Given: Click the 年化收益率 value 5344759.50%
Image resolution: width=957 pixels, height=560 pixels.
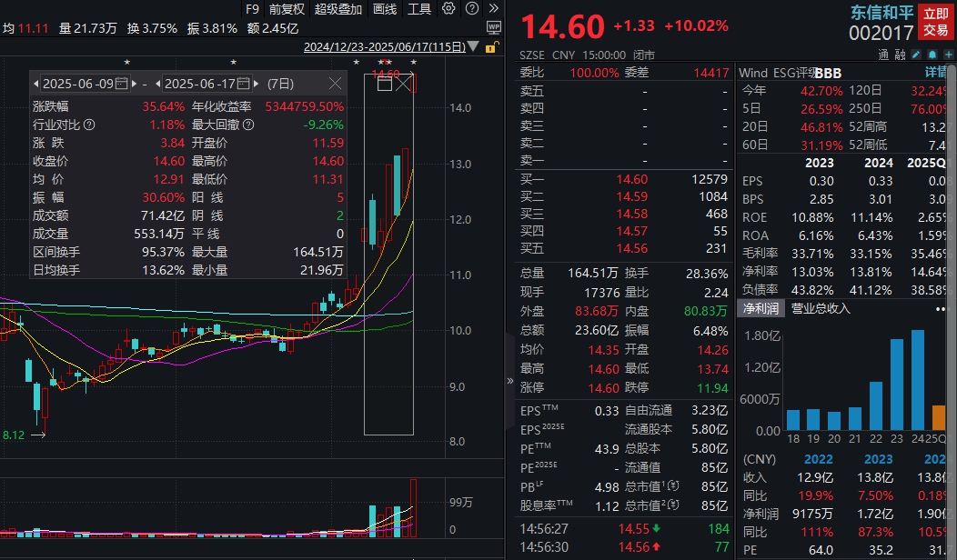Looking at the screenshot, I should click(304, 106).
